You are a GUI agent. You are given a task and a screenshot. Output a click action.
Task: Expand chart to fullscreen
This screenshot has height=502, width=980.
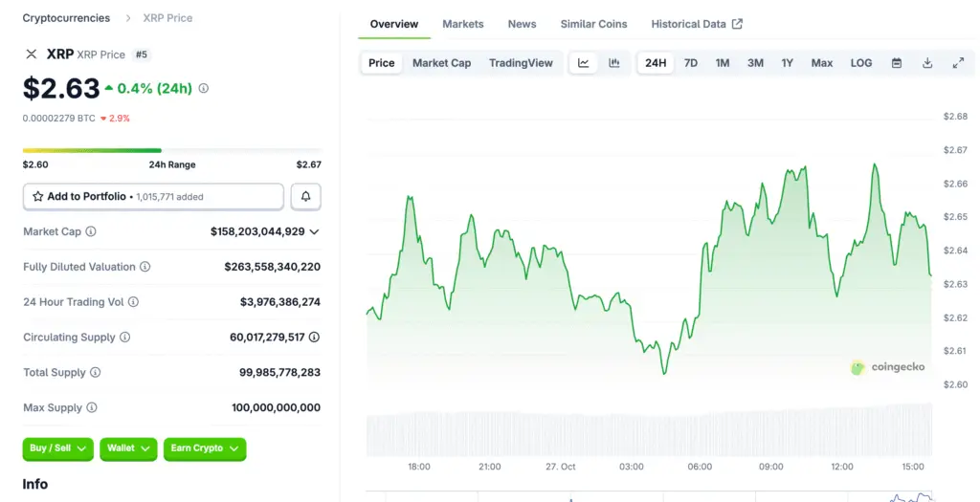tap(958, 63)
